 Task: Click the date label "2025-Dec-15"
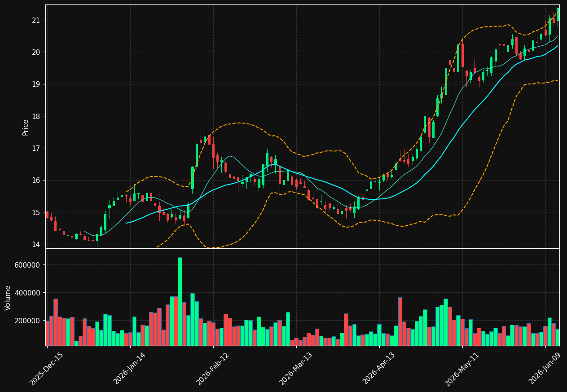point(46,369)
